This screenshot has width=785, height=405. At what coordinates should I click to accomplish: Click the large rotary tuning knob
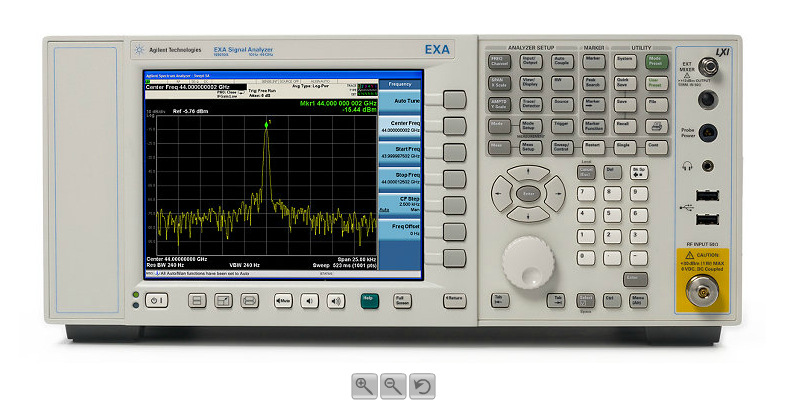pyautogui.click(x=528, y=263)
